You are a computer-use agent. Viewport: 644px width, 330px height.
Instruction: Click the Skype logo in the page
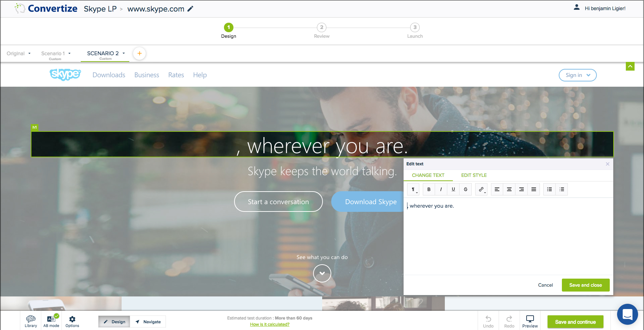[65, 74]
